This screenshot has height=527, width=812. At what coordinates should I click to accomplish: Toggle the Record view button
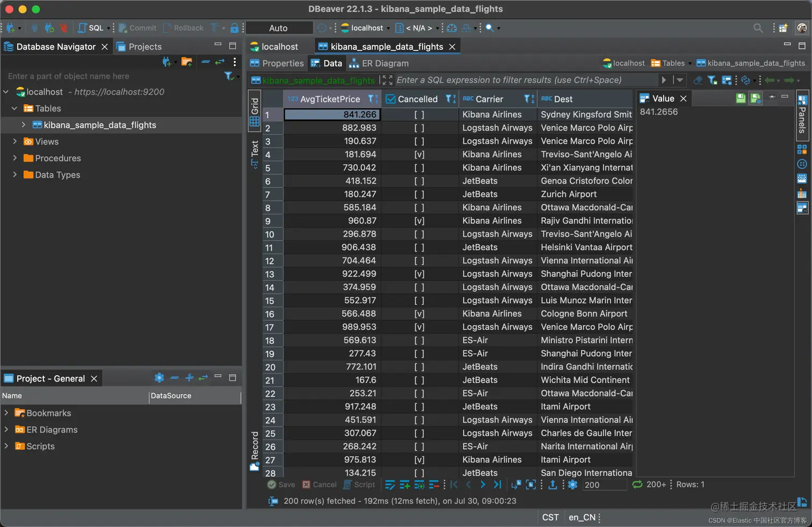[x=255, y=451]
